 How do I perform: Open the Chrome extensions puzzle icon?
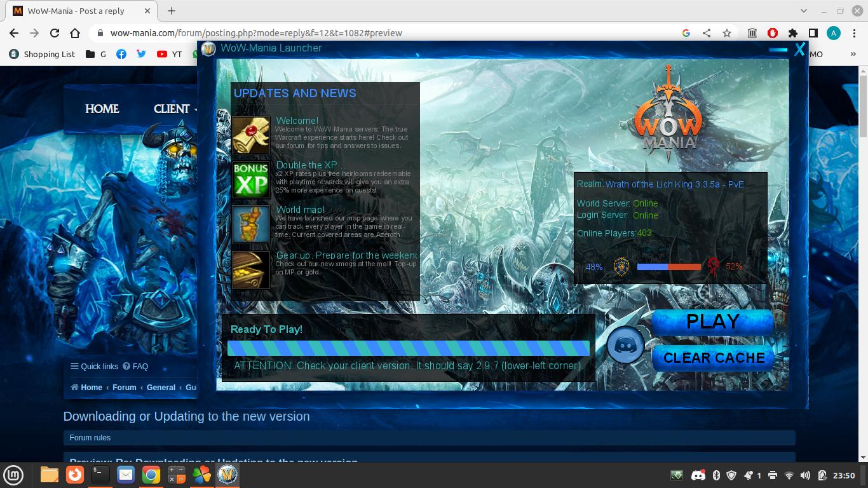tap(792, 33)
